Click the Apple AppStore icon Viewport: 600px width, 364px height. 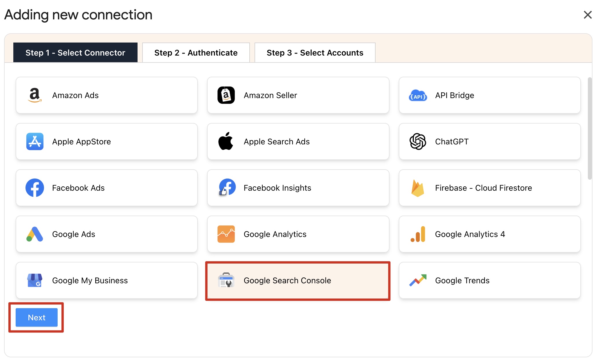point(35,141)
